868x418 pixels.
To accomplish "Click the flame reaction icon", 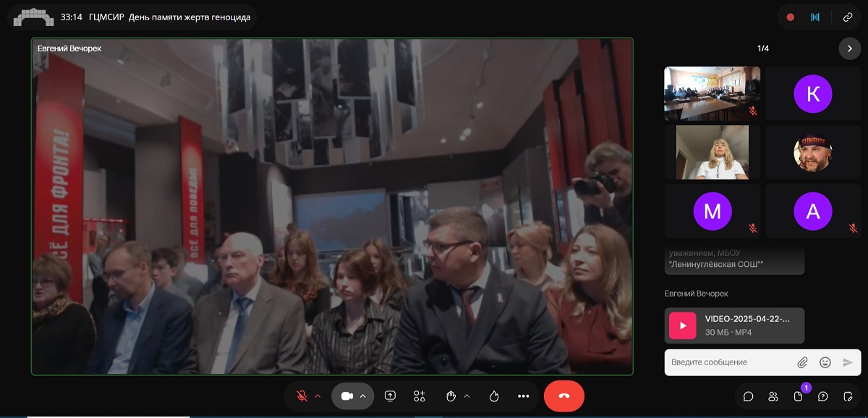I will click(494, 396).
